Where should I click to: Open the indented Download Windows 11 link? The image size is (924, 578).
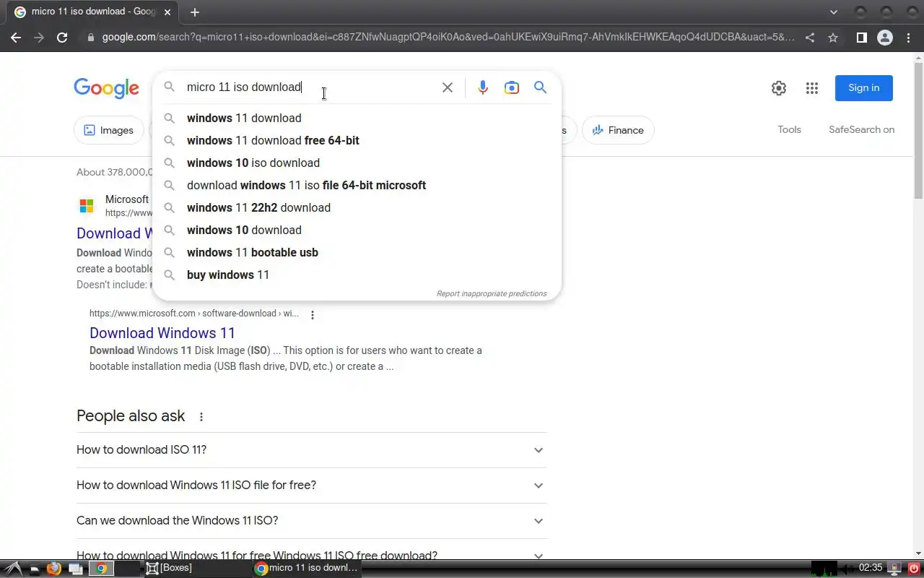point(162,333)
